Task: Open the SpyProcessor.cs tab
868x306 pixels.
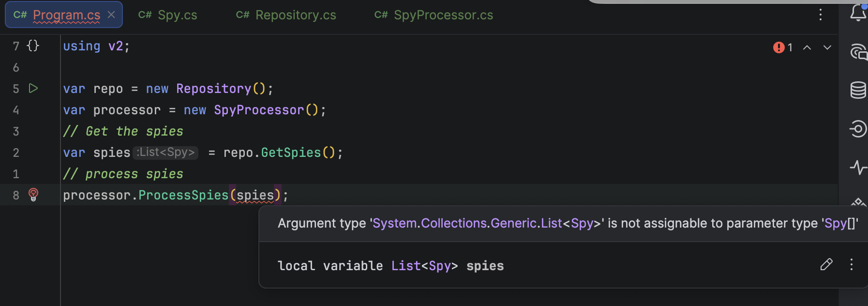Action: [434, 15]
